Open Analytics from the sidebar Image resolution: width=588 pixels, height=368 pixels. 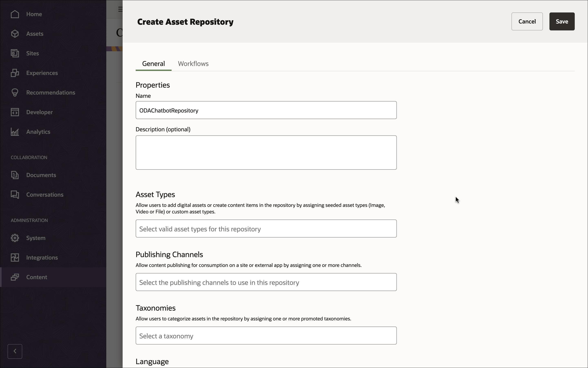coord(38,132)
